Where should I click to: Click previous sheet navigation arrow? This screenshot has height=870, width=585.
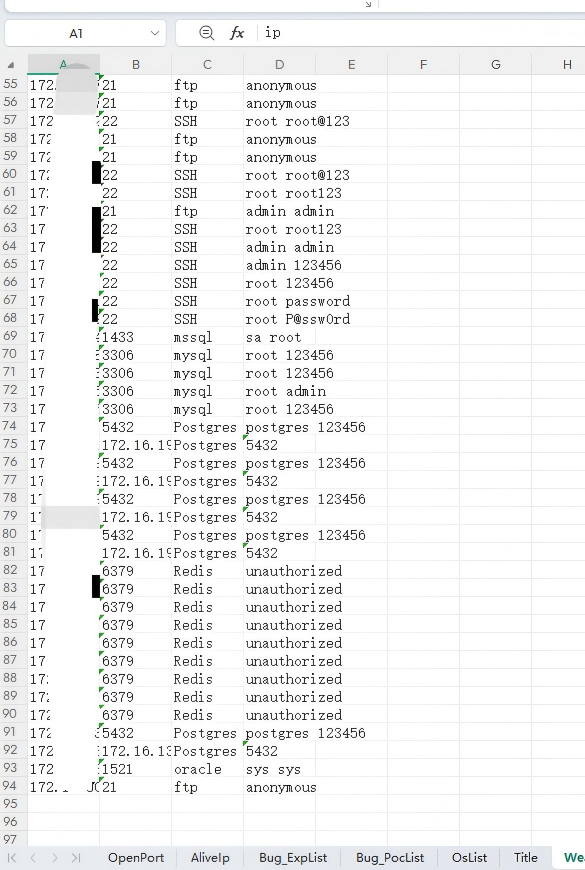pyautogui.click(x=33, y=858)
